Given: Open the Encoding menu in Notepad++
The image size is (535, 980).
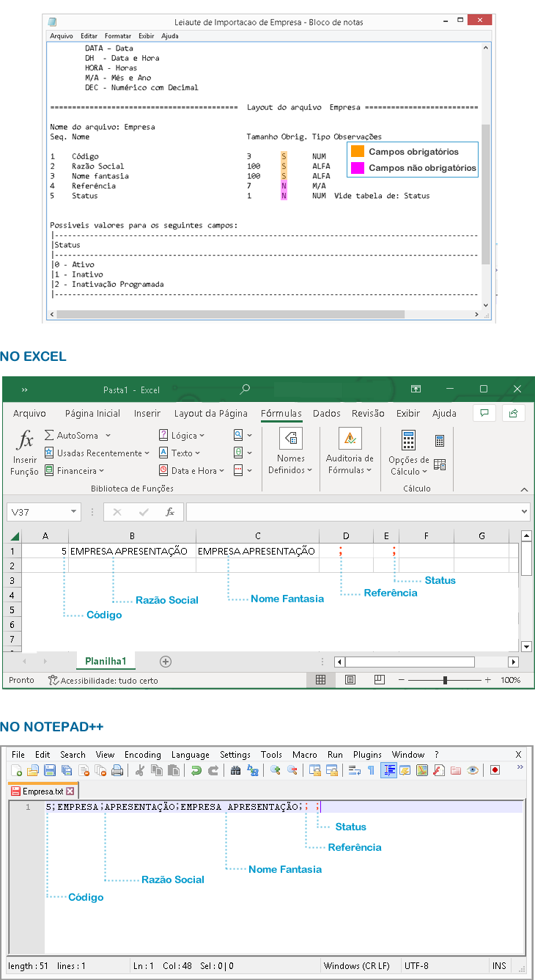Looking at the screenshot, I should 142,755.
